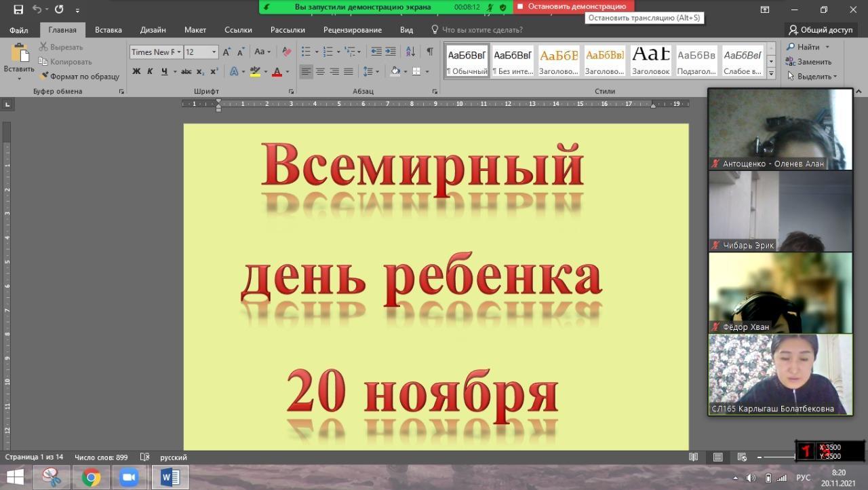The height and width of the screenshot is (490, 868).
Task: Switch to the Вставка ribbon tab
Action: (x=108, y=30)
